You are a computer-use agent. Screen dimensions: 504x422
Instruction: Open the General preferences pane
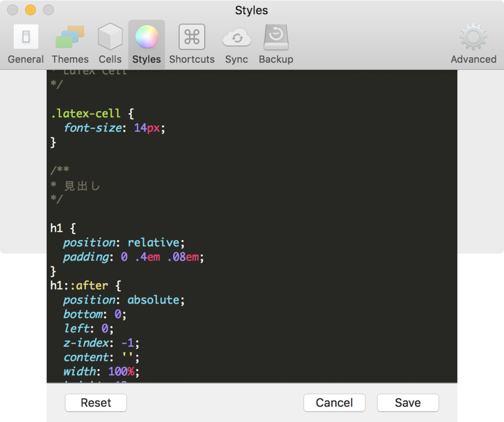[26, 44]
